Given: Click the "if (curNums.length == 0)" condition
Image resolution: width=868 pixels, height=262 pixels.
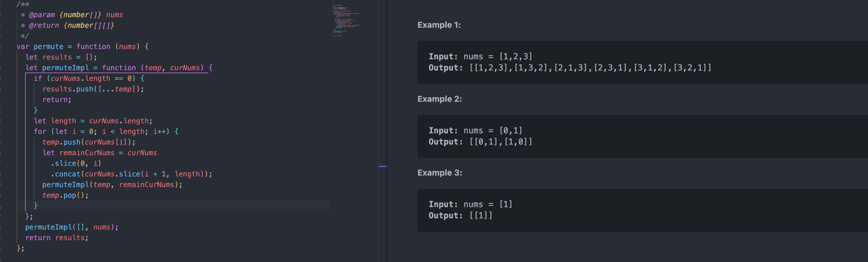Looking at the screenshot, I should (x=89, y=78).
